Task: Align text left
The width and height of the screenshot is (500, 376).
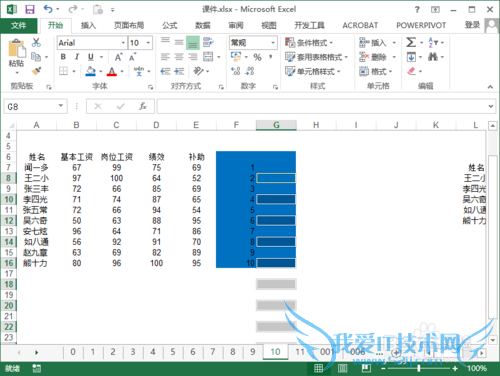Action: tap(165, 57)
